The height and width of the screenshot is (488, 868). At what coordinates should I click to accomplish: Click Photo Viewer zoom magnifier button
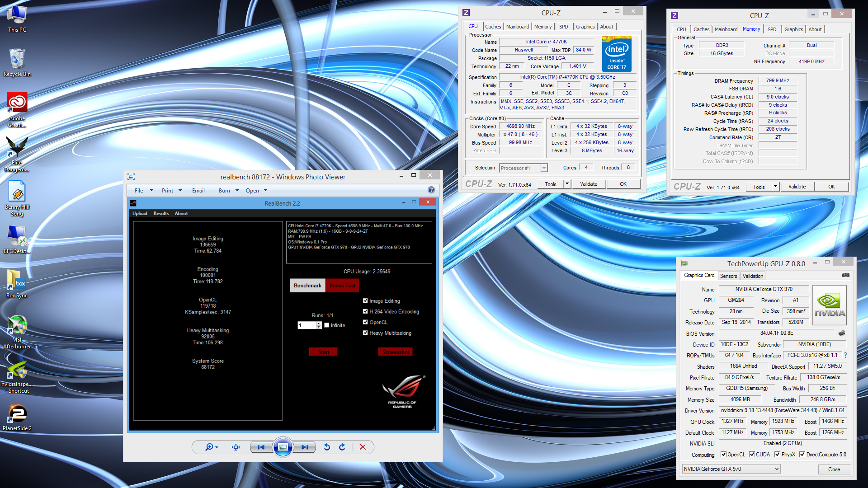[211, 447]
